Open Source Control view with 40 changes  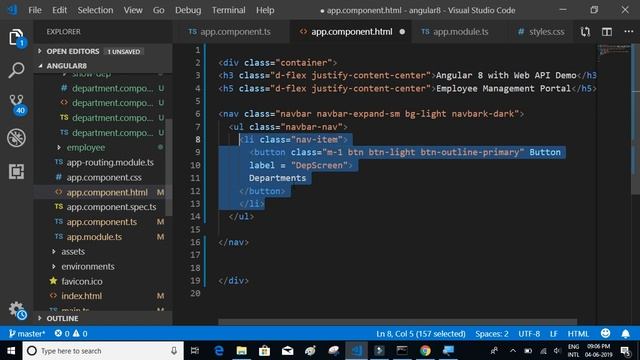point(17,104)
